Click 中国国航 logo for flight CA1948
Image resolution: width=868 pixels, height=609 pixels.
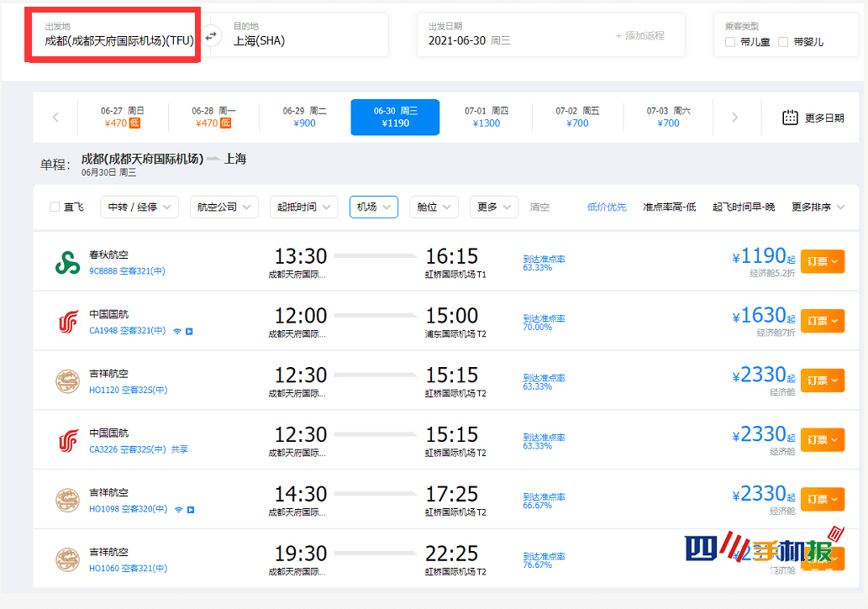67,323
